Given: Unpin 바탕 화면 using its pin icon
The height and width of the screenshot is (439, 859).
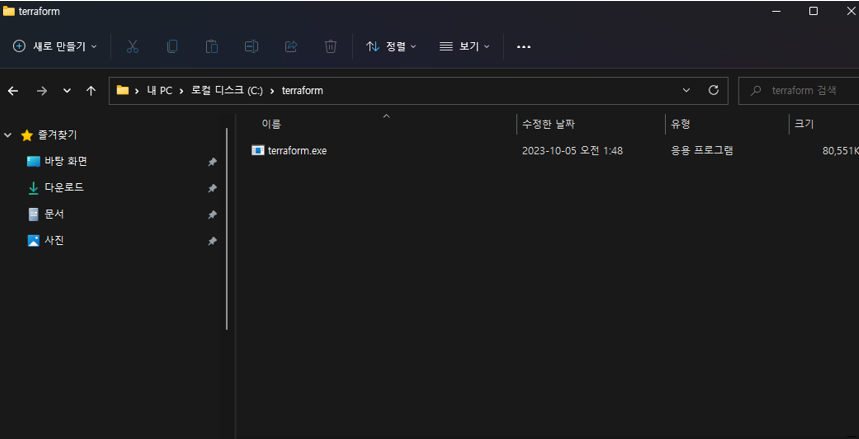Looking at the screenshot, I should click(x=212, y=162).
